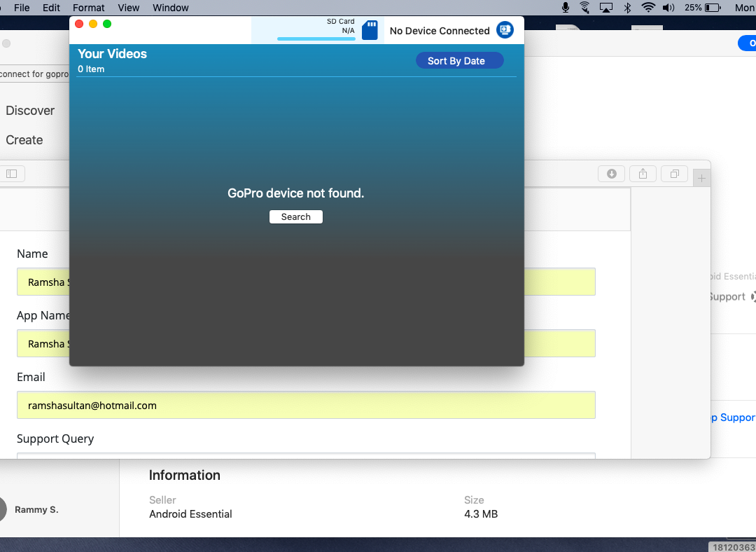This screenshot has width=756, height=552.
Task: Click the 4.3 MB size value
Action: coord(481,514)
